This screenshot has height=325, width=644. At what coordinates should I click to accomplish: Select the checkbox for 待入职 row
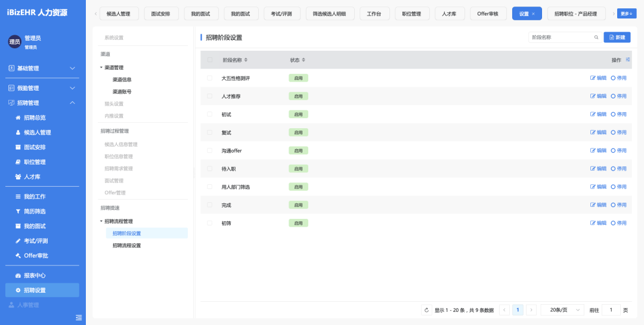click(x=209, y=169)
